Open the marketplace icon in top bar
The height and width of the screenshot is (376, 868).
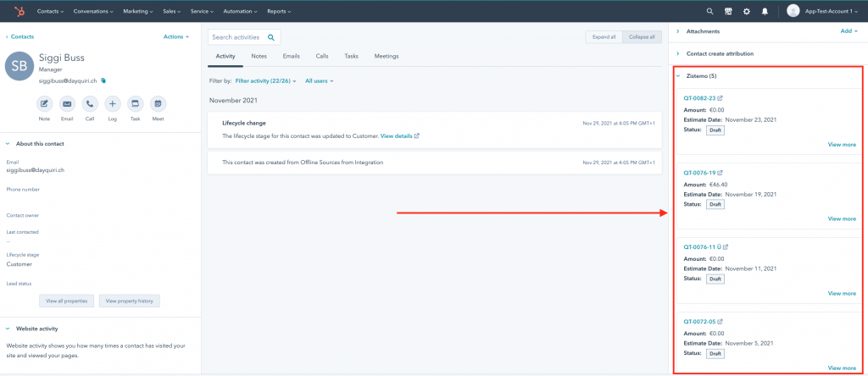click(x=728, y=11)
